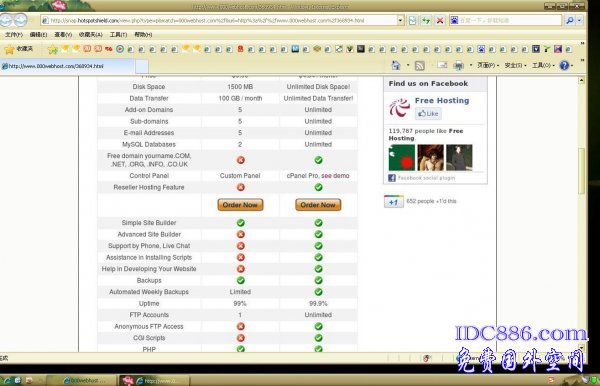Screen dimensions: 600x386
Task: Open the 工具(T) menu in menu bar
Action: click(118, 34)
